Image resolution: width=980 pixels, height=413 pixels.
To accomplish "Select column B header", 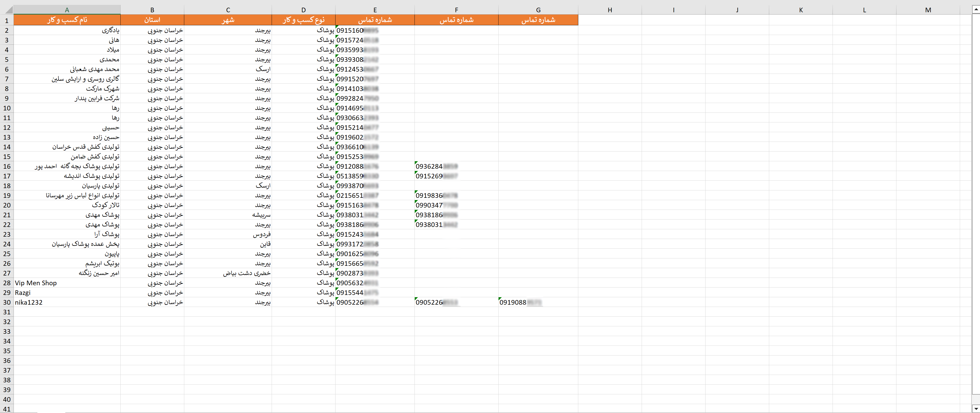I will (x=152, y=10).
